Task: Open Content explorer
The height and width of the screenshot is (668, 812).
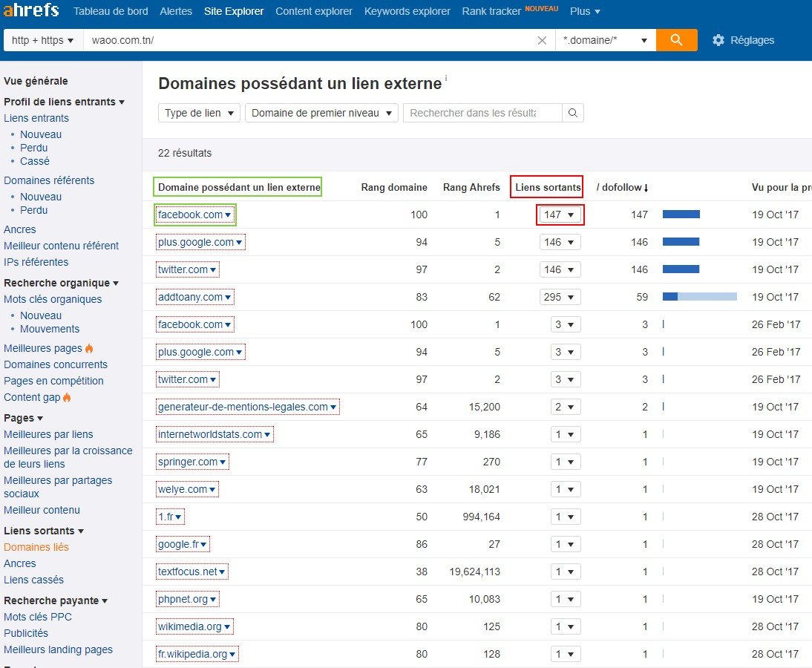Action: 314,11
